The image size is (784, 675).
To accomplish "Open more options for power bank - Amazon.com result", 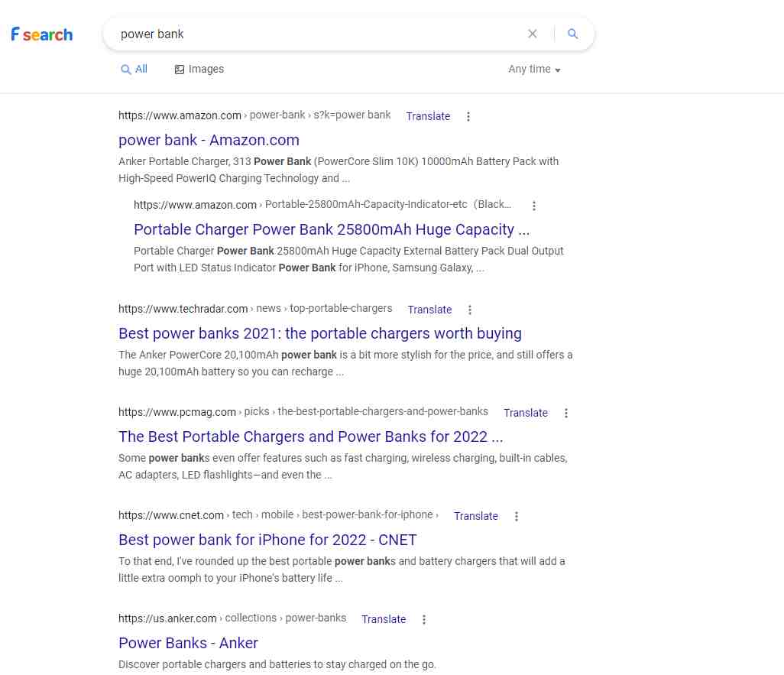I will (468, 116).
